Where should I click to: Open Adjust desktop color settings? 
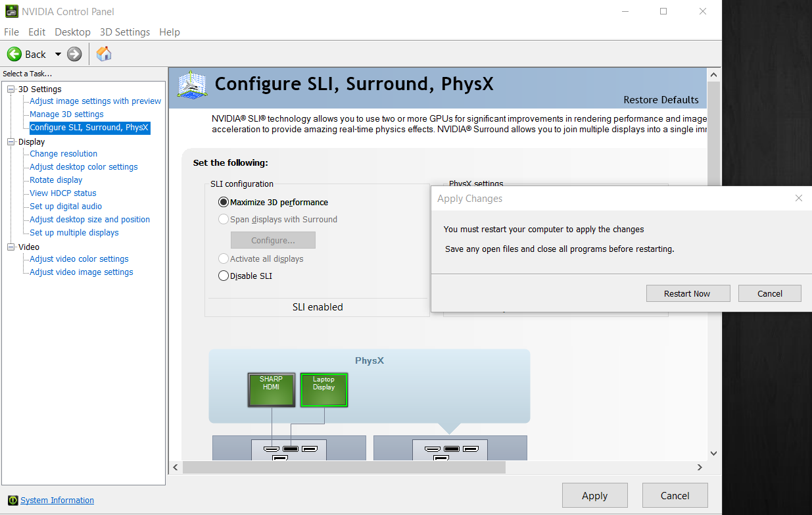pos(84,167)
